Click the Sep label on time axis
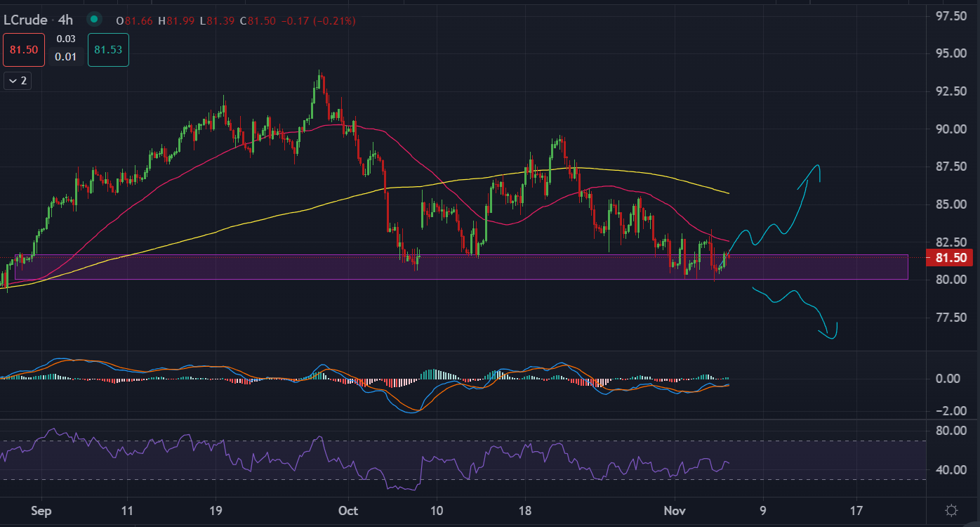The width and height of the screenshot is (980, 527). (41, 510)
